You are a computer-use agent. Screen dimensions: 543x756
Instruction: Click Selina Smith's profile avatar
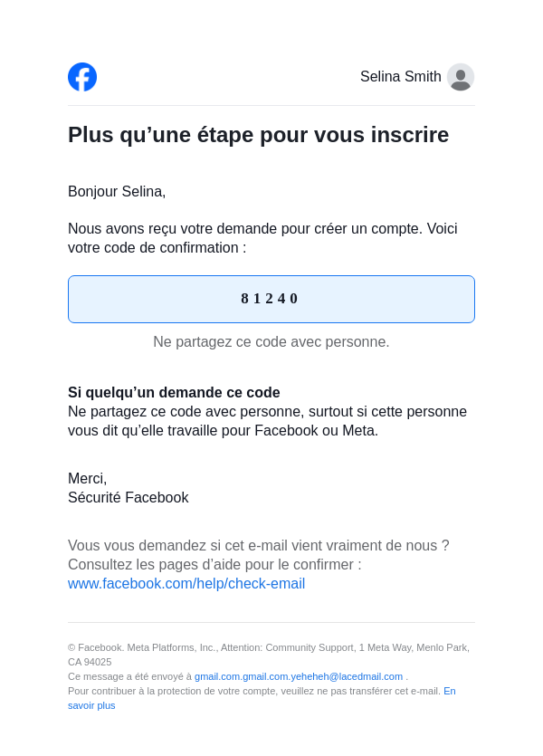(461, 77)
